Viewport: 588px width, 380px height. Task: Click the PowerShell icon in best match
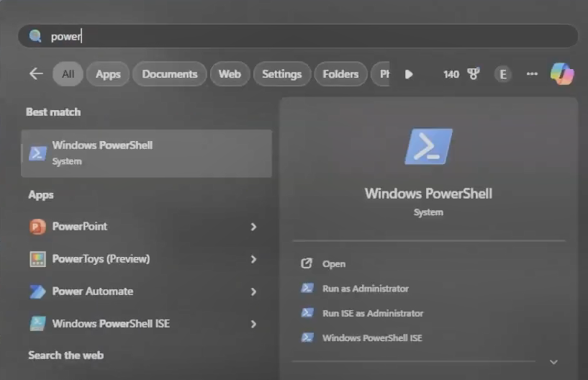pyautogui.click(x=38, y=153)
